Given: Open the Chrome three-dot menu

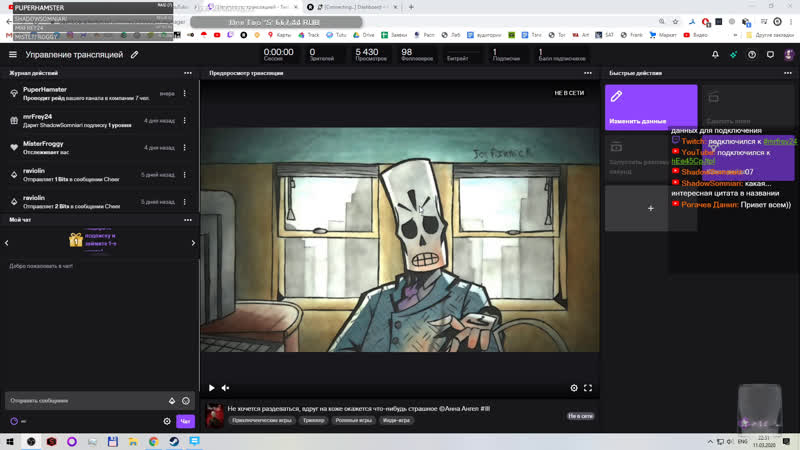Looking at the screenshot, I should pyautogui.click(x=791, y=21).
